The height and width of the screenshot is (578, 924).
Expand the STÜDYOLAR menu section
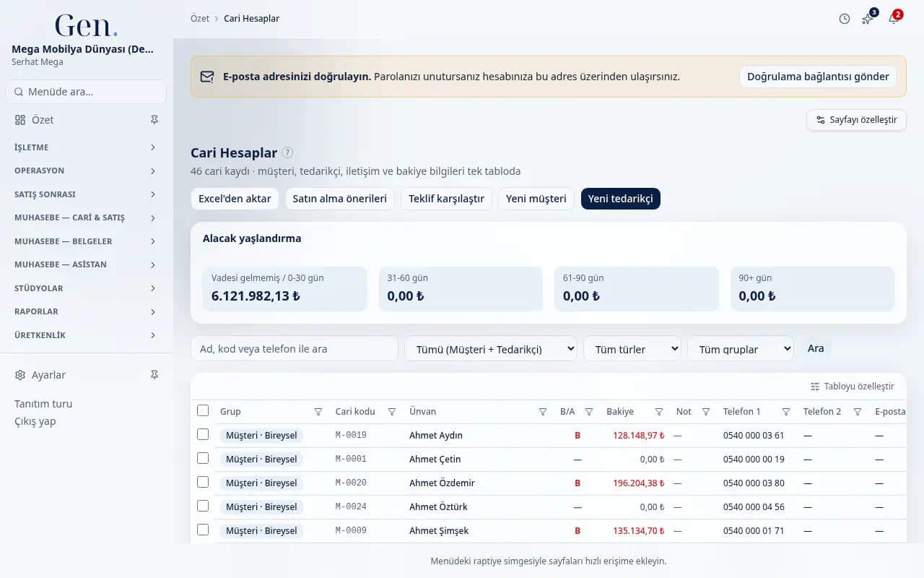86,288
